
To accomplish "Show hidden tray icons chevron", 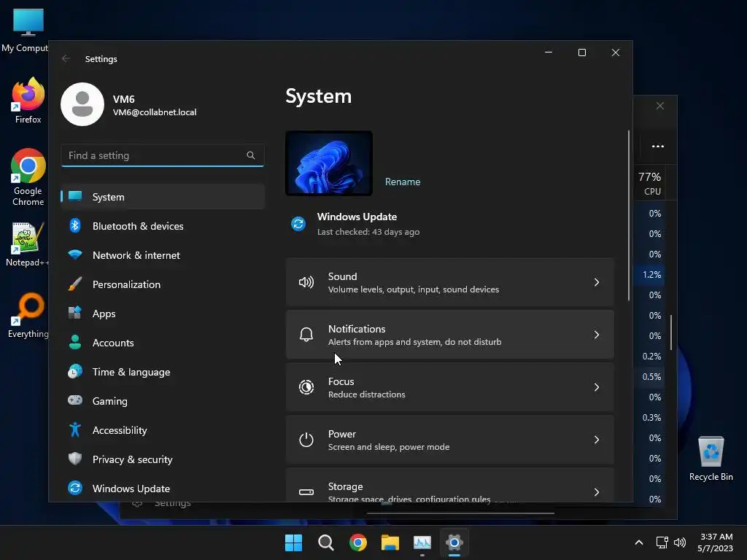I will tap(639, 542).
